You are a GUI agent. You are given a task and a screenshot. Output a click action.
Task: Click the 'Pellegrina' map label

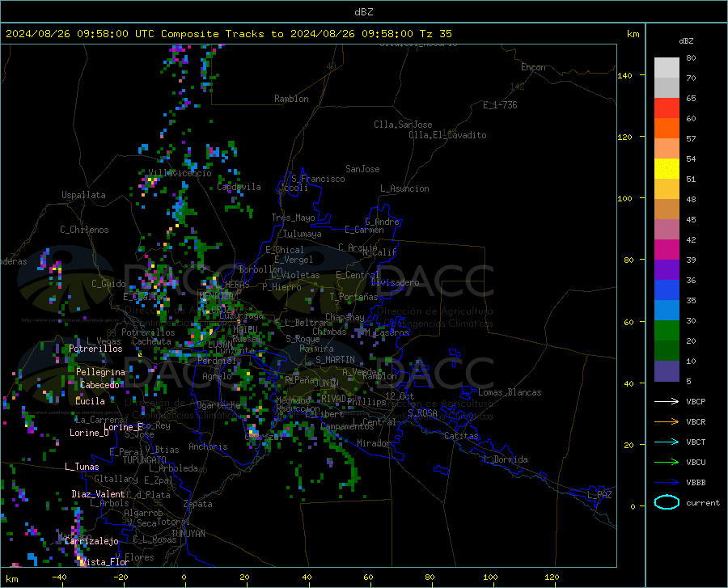pyautogui.click(x=100, y=372)
